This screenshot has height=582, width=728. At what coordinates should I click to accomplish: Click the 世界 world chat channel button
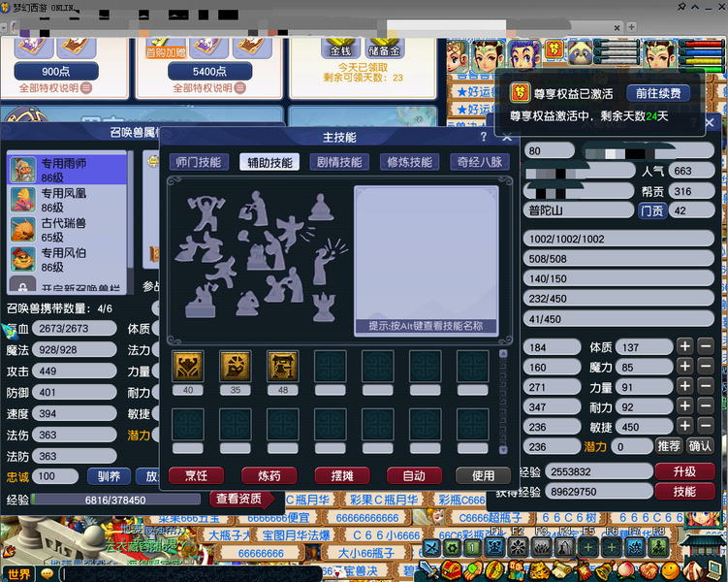19,574
